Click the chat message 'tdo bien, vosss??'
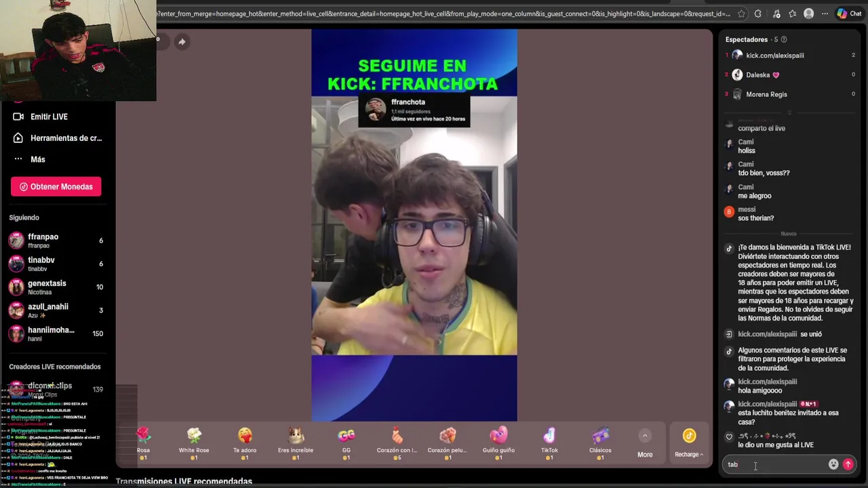The image size is (868, 488). (x=764, y=173)
